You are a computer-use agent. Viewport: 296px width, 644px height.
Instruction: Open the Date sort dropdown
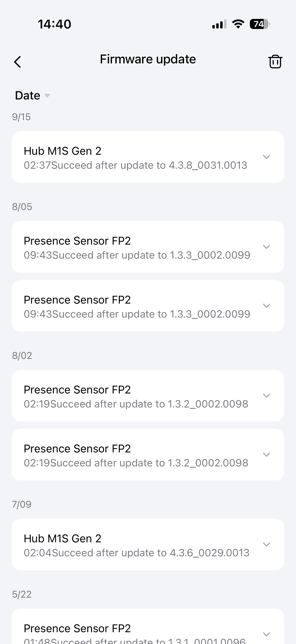32,96
